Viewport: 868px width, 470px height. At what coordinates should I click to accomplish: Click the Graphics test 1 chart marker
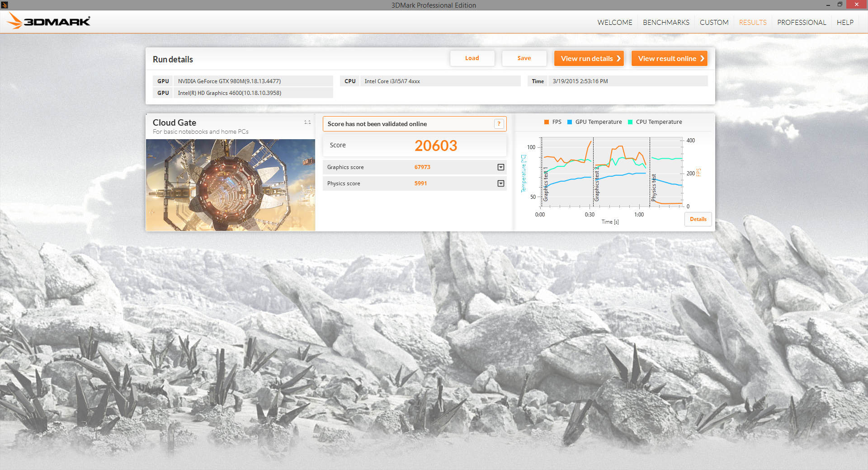pos(545,184)
